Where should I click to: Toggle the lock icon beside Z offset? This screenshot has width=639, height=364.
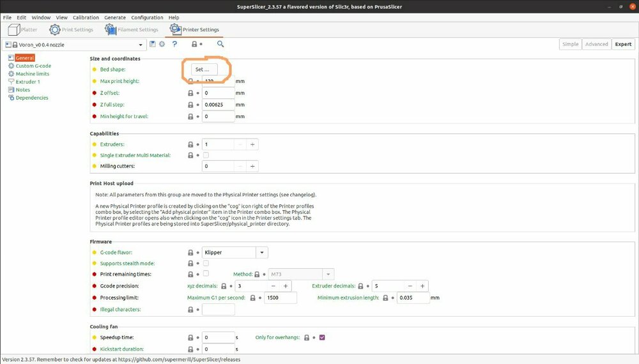pos(190,93)
